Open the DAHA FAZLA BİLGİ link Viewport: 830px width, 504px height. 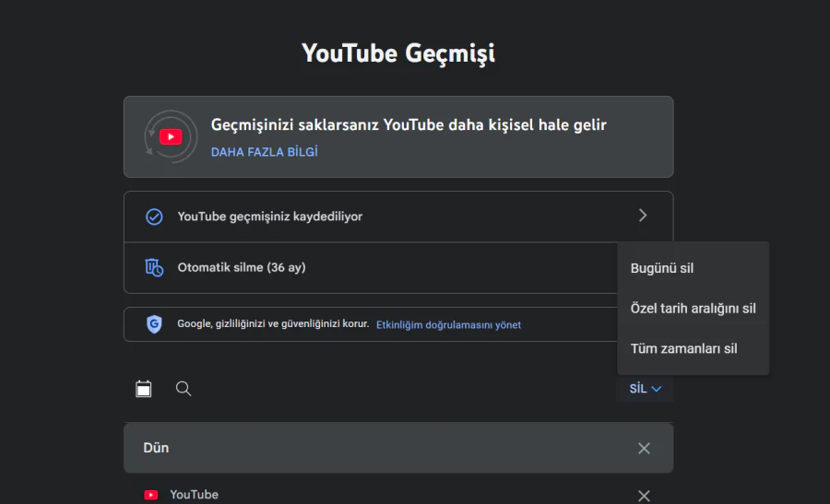pos(264,152)
